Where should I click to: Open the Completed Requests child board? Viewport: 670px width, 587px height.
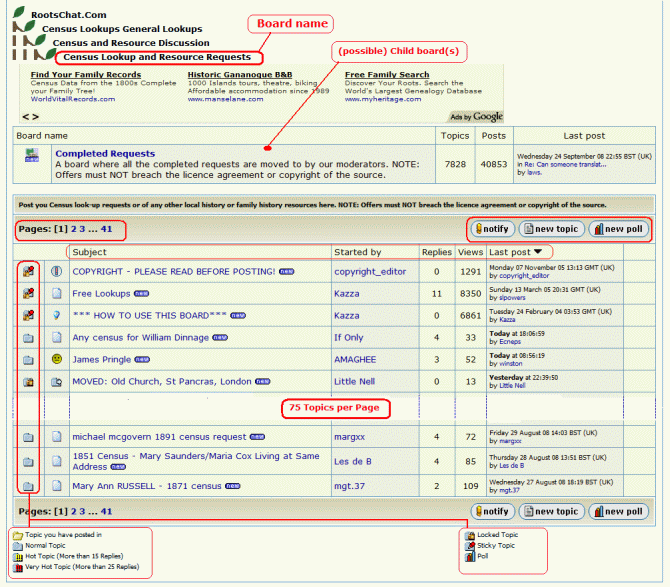[x=105, y=154]
